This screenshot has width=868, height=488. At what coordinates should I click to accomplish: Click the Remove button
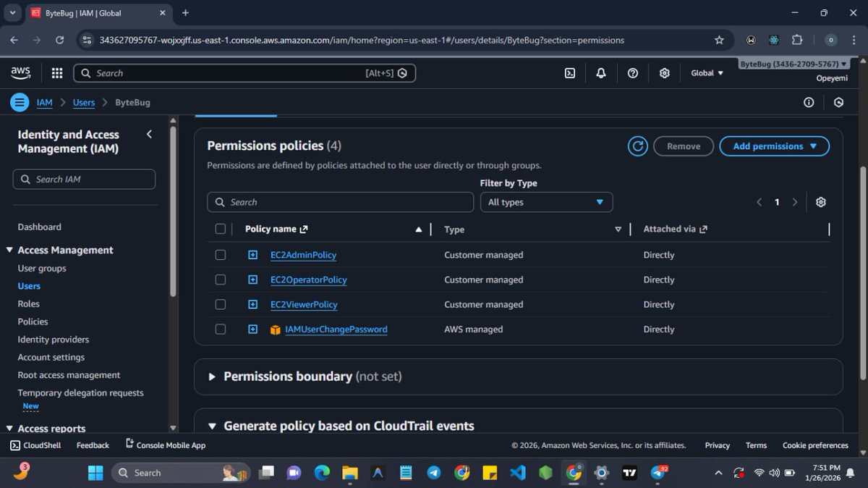coord(684,146)
